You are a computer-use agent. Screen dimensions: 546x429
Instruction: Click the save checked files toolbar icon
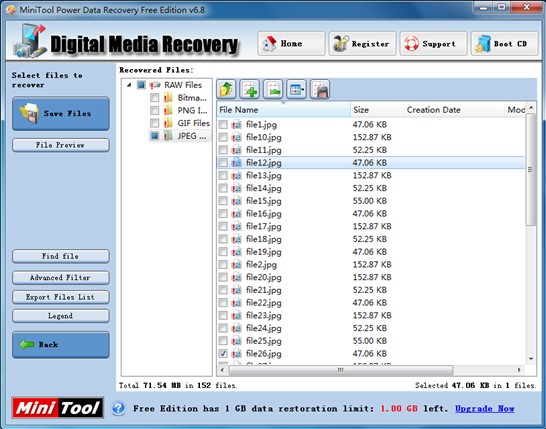(x=320, y=89)
